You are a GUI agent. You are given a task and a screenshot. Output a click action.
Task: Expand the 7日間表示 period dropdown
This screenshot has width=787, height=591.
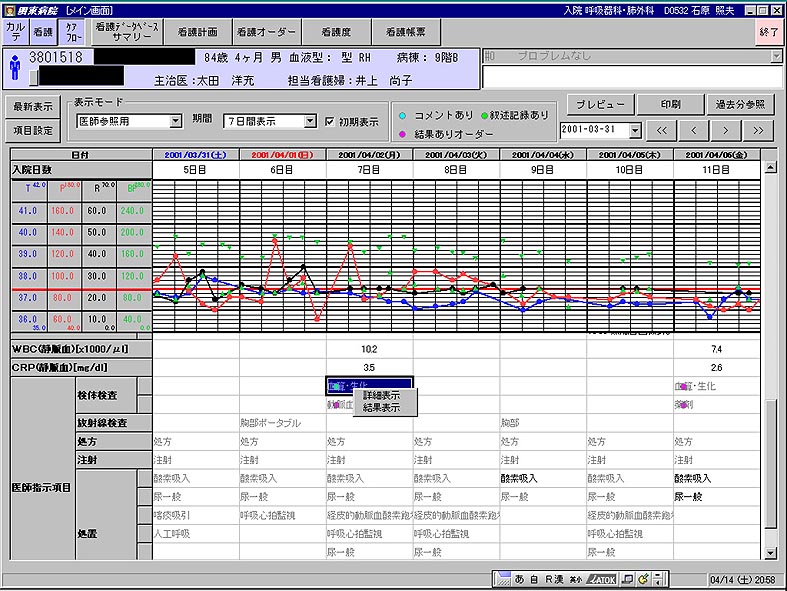click(x=310, y=121)
